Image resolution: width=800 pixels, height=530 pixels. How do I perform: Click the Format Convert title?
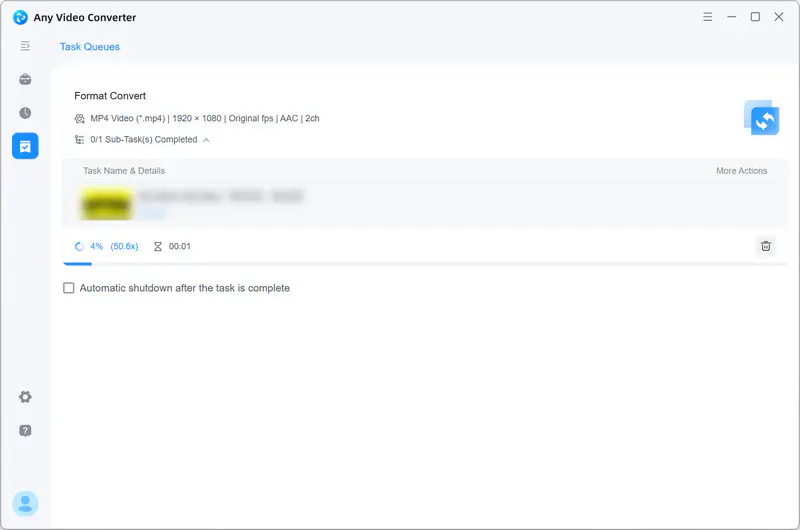(110, 96)
